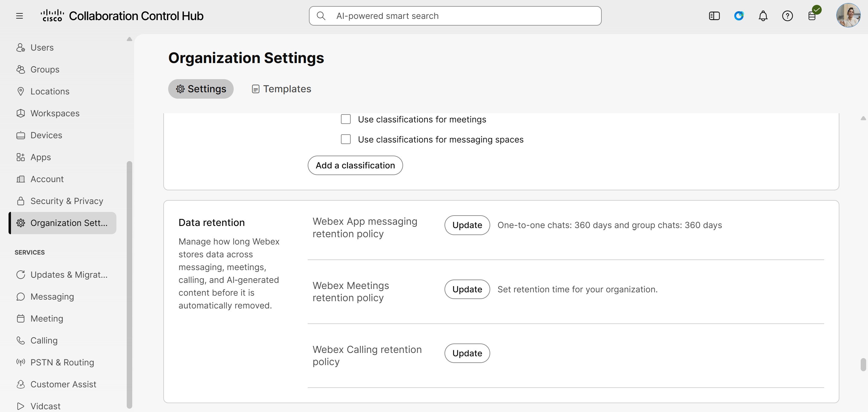
Task: Click the Locations pin icon
Action: coord(20,91)
